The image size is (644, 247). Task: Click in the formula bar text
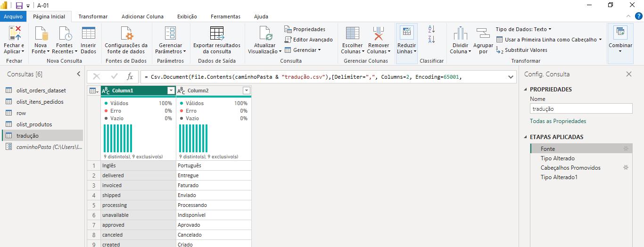click(304, 77)
